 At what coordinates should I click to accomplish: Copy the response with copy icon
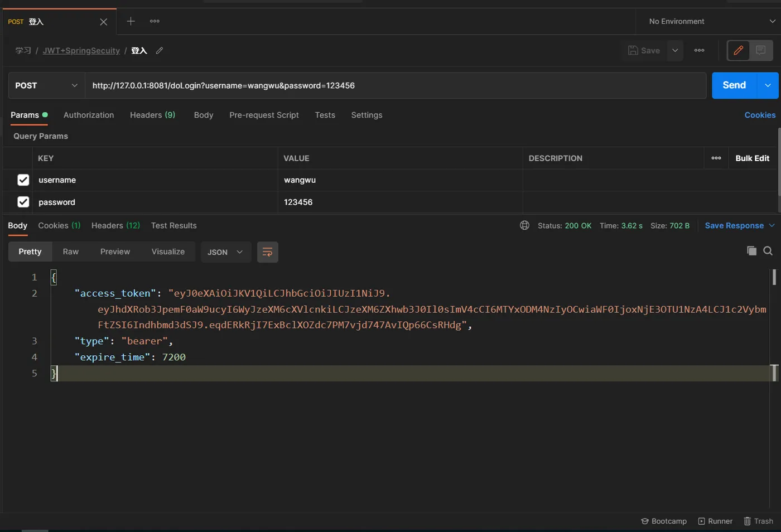click(751, 251)
